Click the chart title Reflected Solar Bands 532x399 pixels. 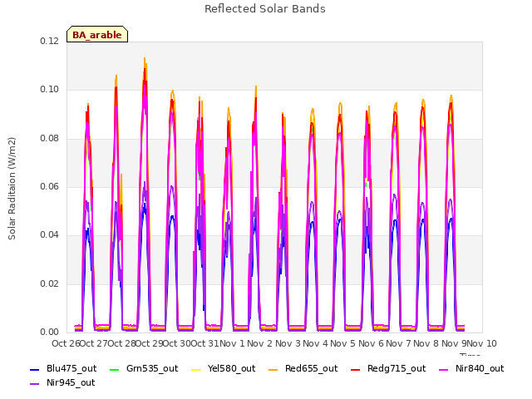[x=265, y=9]
